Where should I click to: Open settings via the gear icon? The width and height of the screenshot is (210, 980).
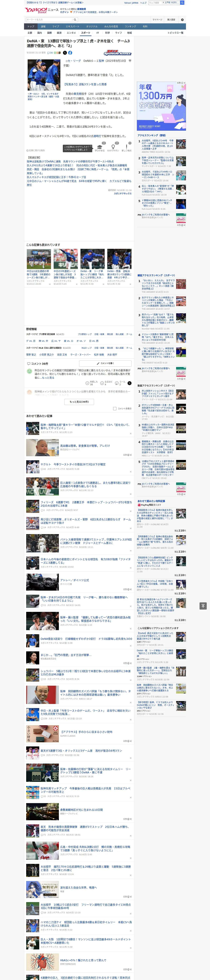pyautogui.click(x=182, y=19)
